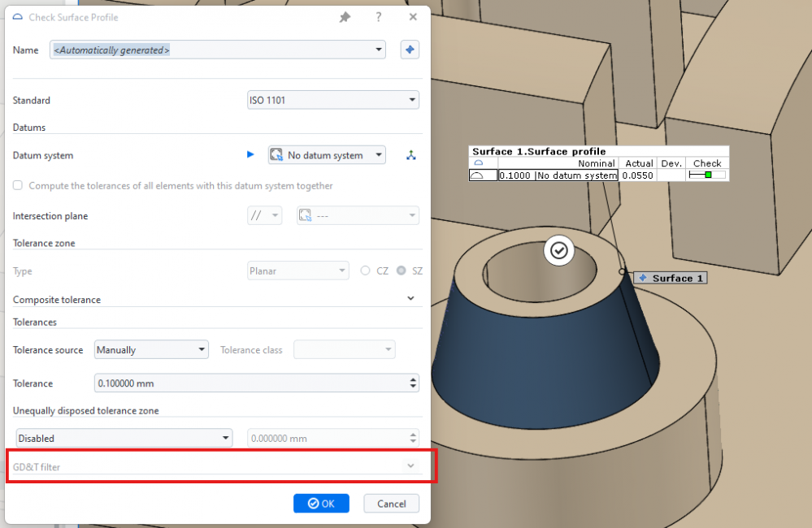Select the SZ radio button

[402, 271]
